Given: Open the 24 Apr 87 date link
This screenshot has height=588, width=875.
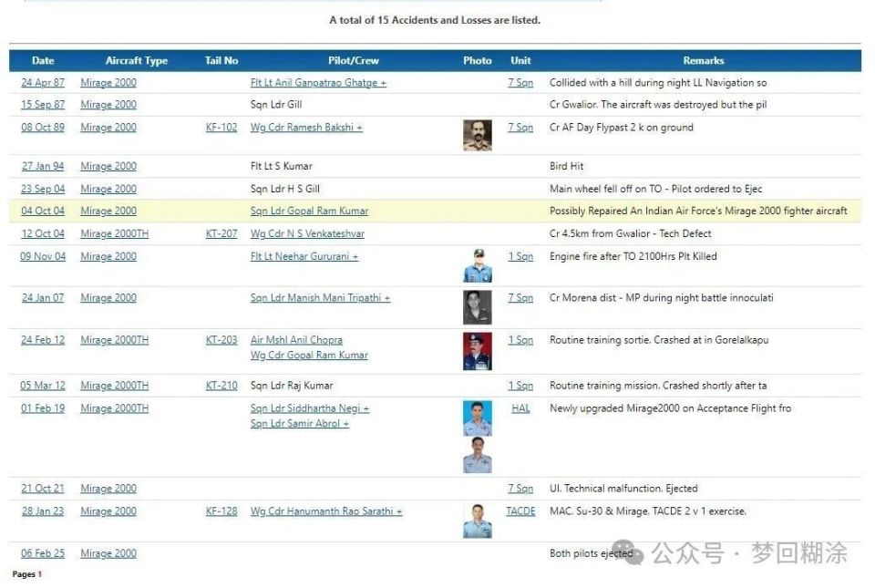Looking at the screenshot, I should coord(43,83).
